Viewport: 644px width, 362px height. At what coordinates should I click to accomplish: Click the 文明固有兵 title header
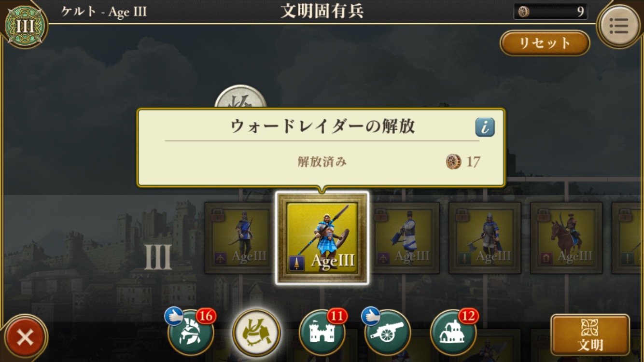pyautogui.click(x=322, y=12)
